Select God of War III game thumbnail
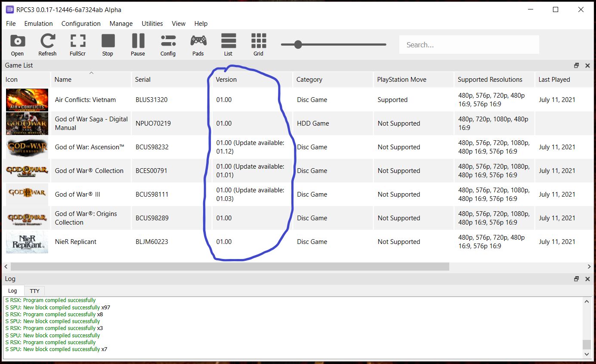 [x=27, y=194]
